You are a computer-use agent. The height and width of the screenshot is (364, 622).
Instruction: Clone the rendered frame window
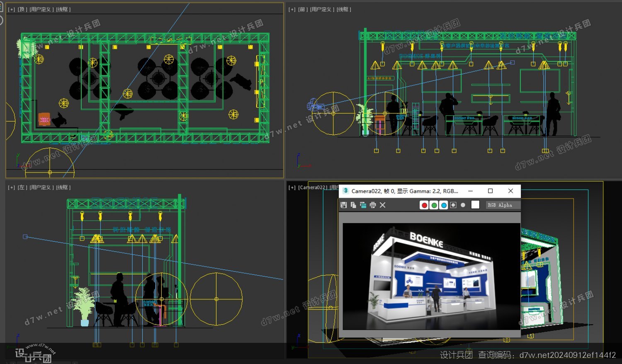click(363, 205)
